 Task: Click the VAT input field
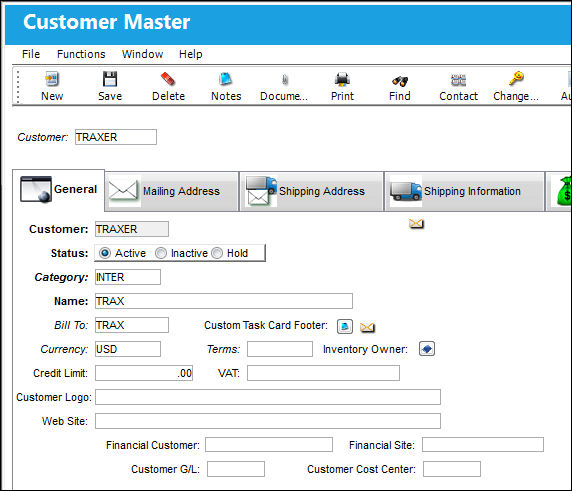323,373
